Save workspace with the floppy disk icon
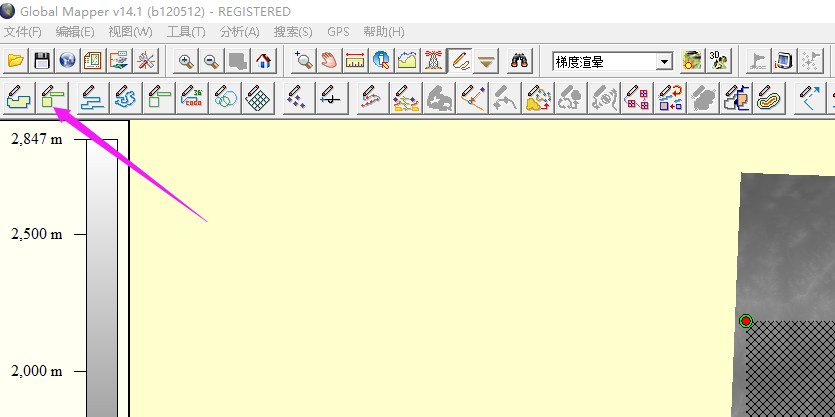The image size is (835, 417). [42, 61]
